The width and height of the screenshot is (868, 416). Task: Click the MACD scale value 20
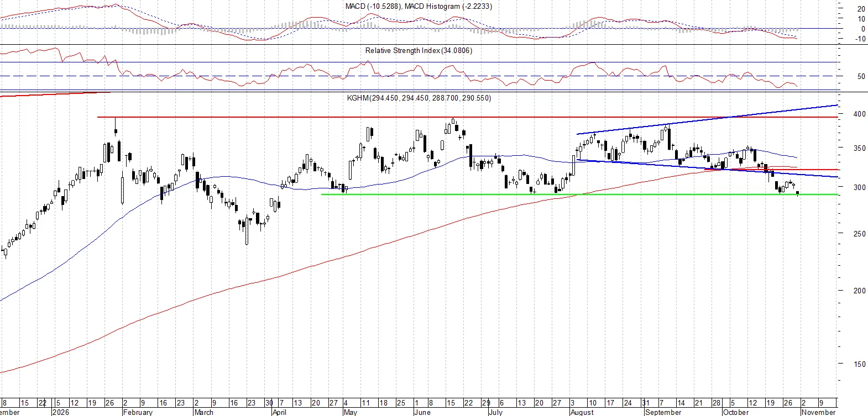click(861, 9)
